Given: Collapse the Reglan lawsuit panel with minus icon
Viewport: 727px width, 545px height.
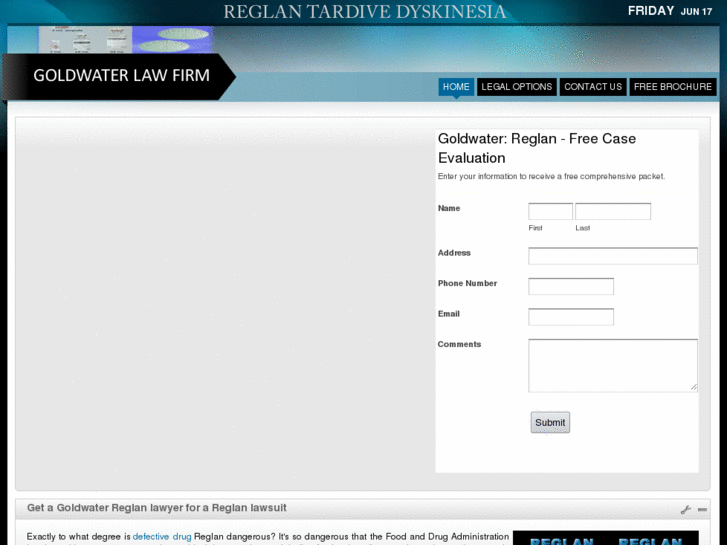Looking at the screenshot, I should coord(702,510).
